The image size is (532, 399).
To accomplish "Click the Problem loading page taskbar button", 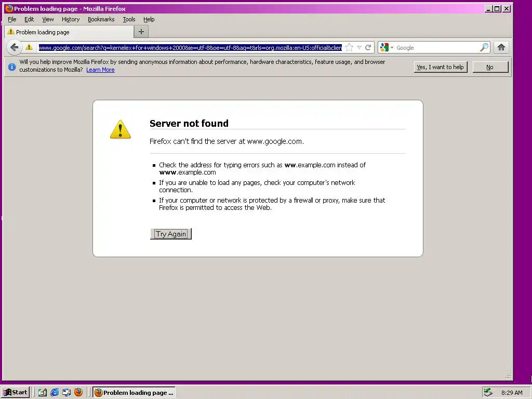I will coord(134,393).
